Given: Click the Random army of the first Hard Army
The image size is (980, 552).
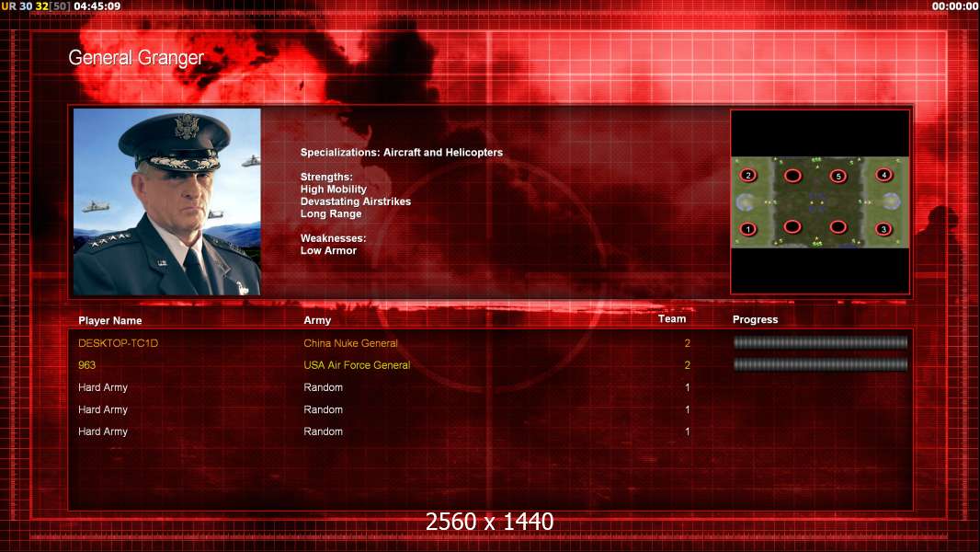Looking at the screenshot, I should coord(323,387).
